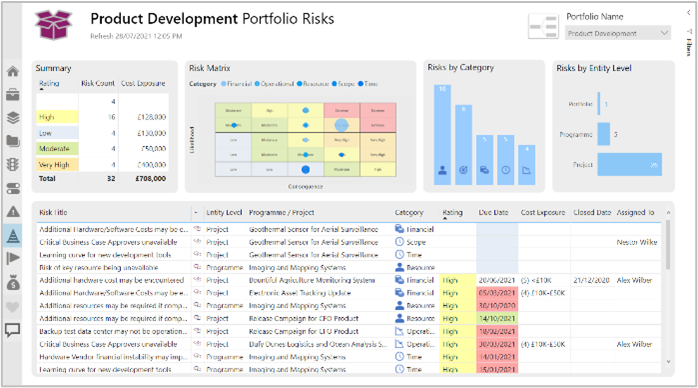Open the speech bubble comments icon
The image size is (698, 388).
coord(13,330)
